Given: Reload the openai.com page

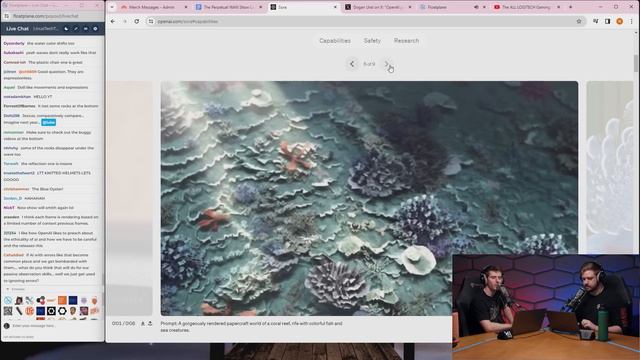Looking at the screenshot, I should (137, 21).
